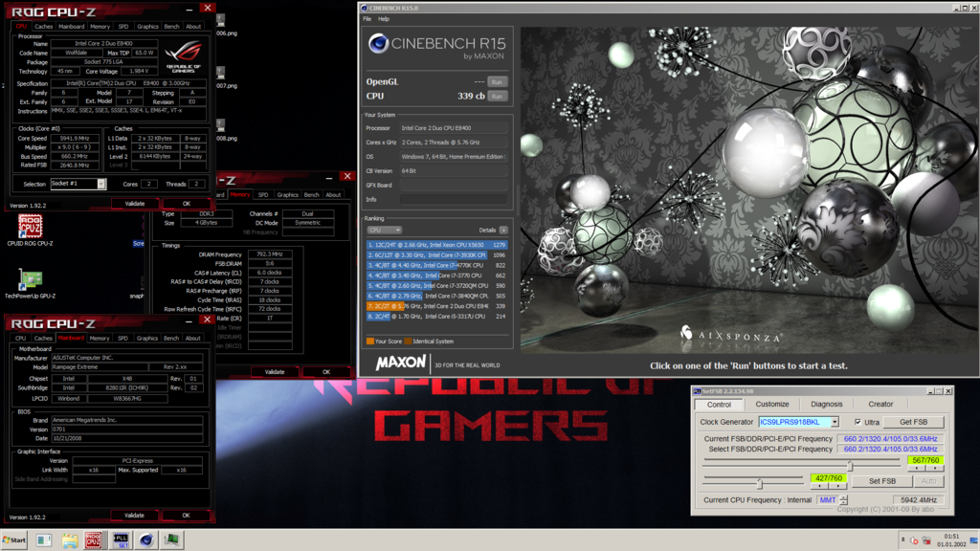Switch to ROG CPU-Z via taskbar icon
The image size is (980, 551).
point(93,540)
